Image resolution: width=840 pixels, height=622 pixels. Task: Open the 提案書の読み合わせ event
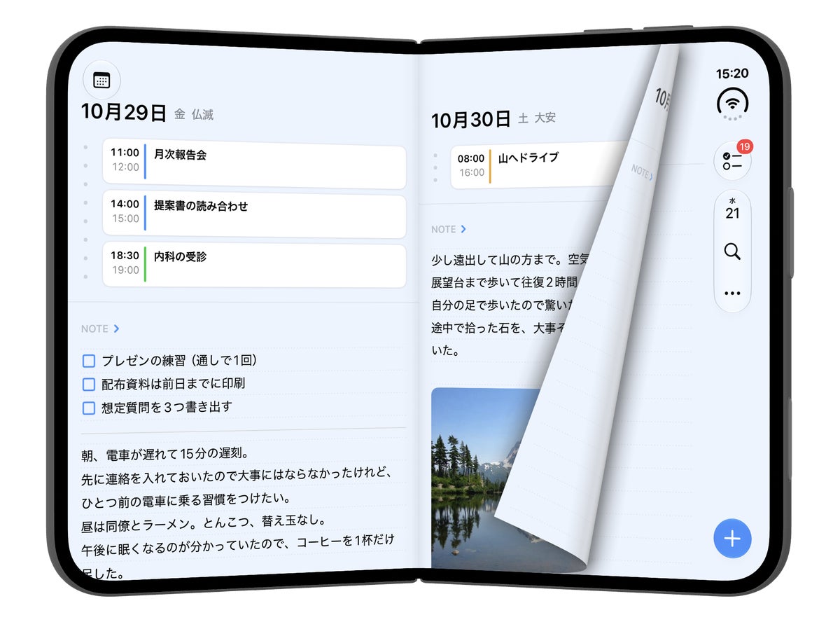pos(254,216)
